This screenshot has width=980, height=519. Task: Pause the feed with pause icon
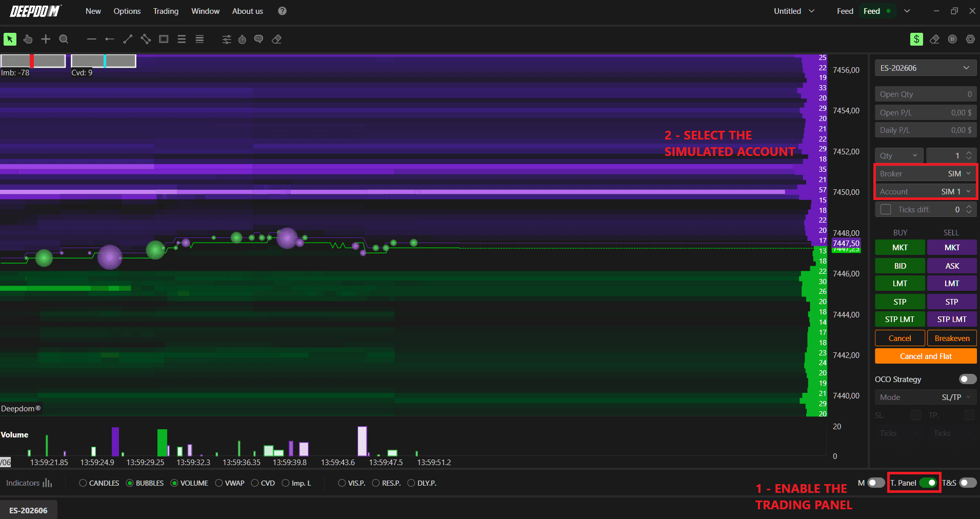[x=952, y=39]
